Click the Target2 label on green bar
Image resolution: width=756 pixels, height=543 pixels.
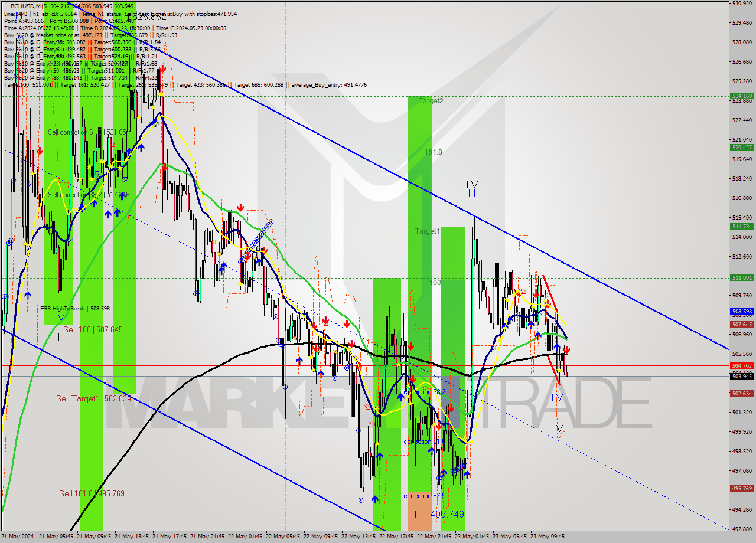[431, 101]
